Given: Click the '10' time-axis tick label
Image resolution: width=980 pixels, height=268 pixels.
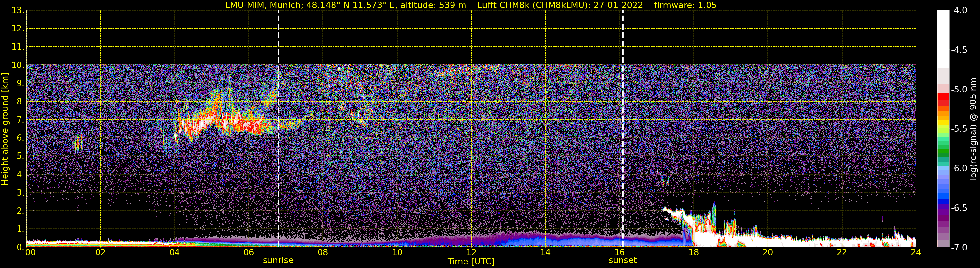Looking at the screenshot, I should click(397, 252).
